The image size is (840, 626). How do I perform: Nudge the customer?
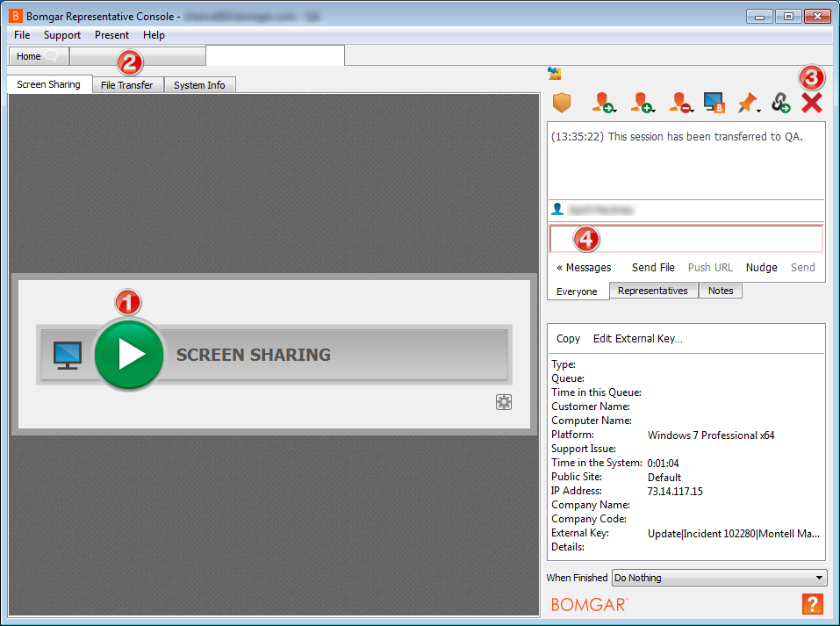tap(761, 268)
